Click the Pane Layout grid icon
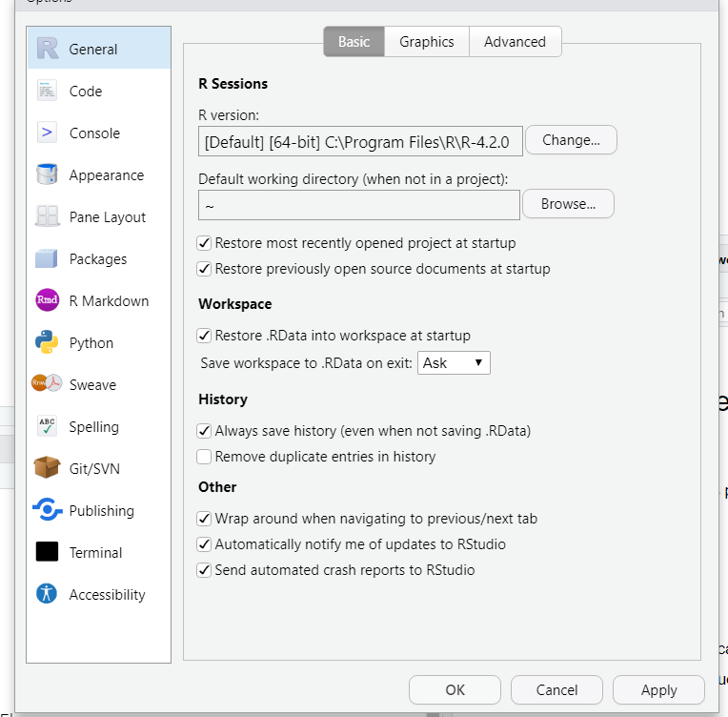 click(47, 216)
